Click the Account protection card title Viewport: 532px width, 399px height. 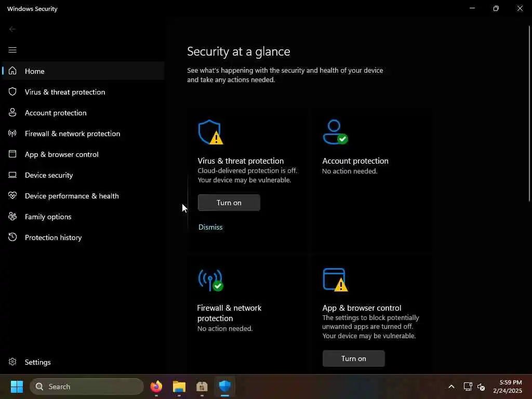coord(355,161)
